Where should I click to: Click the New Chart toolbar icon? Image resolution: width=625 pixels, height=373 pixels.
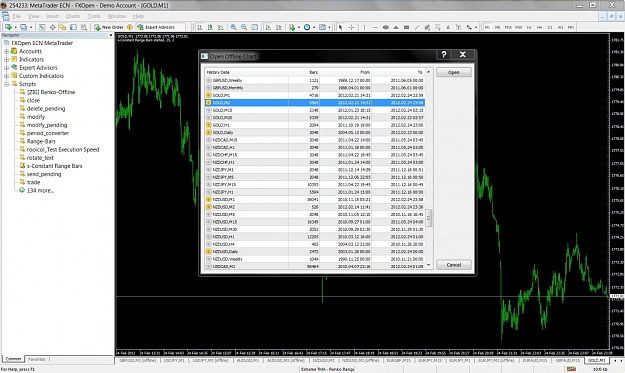click(x=8, y=27)
